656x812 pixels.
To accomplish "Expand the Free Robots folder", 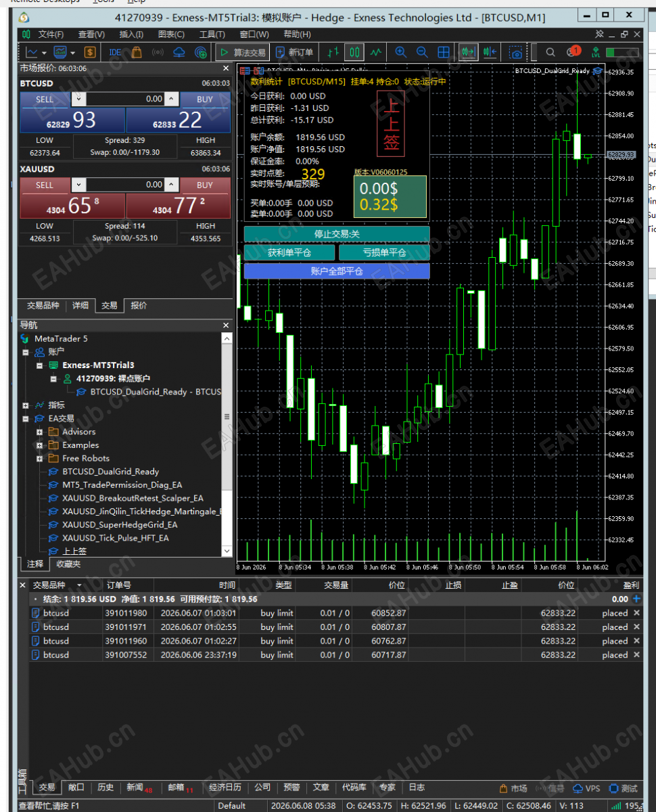I will pos(39,458).
